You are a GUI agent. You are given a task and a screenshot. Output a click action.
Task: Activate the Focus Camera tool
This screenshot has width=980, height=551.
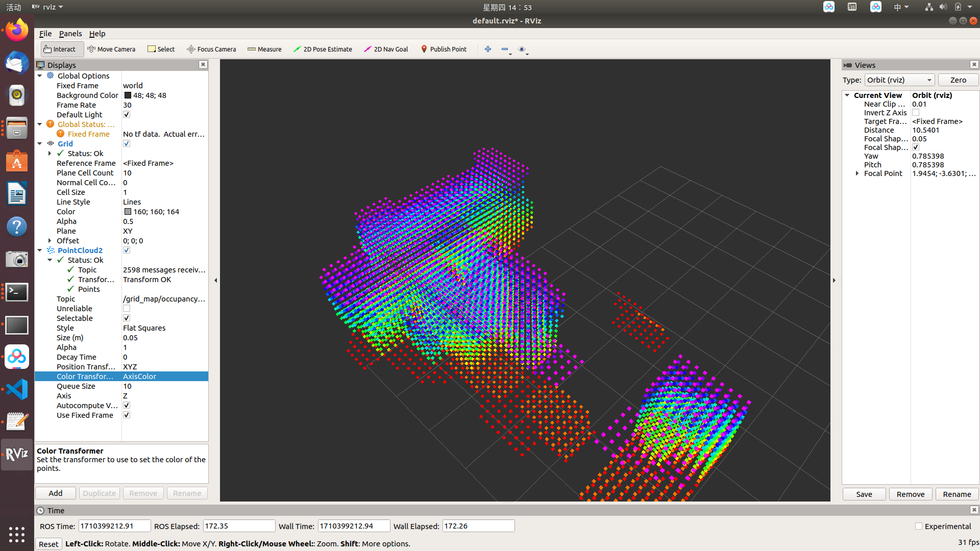211,49
